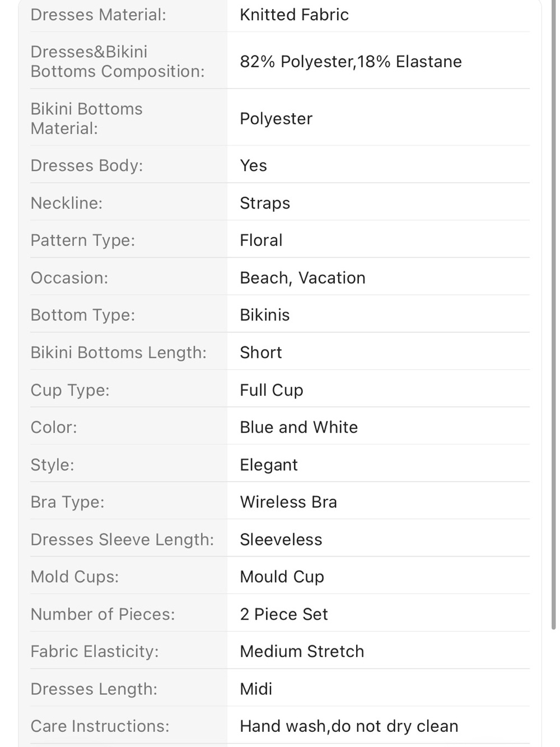Select the Bikini Bottoms Material label

[x=87, y=118]
